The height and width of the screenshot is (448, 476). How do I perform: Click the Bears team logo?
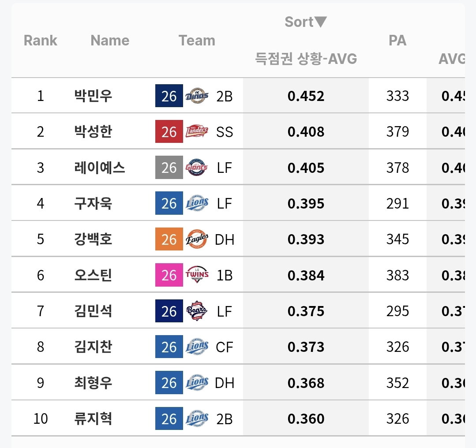(197, 311)
